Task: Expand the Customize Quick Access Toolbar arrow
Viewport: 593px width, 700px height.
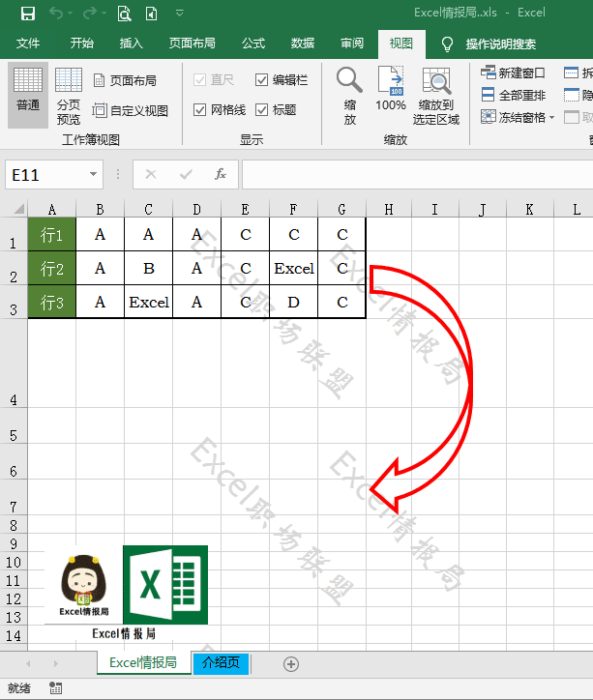Action: [x=180, y=13]
